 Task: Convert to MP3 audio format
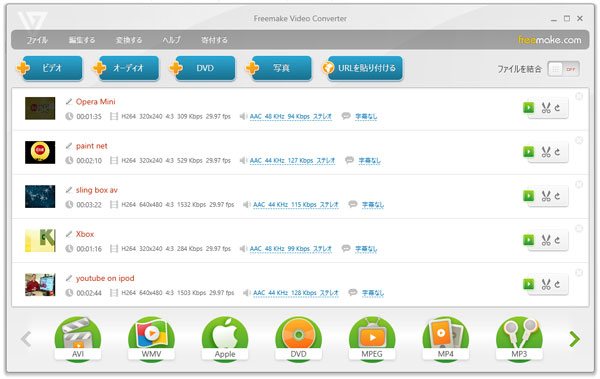click(x=519, y=339)
